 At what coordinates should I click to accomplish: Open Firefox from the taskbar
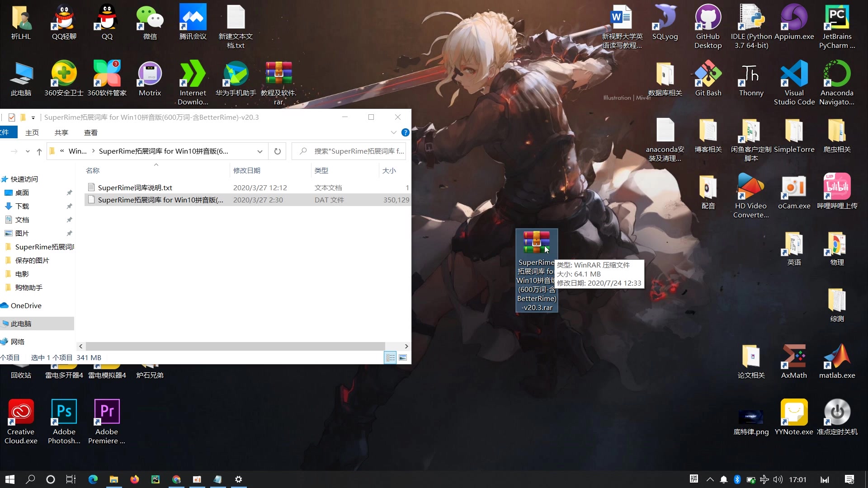pos(135,479)
